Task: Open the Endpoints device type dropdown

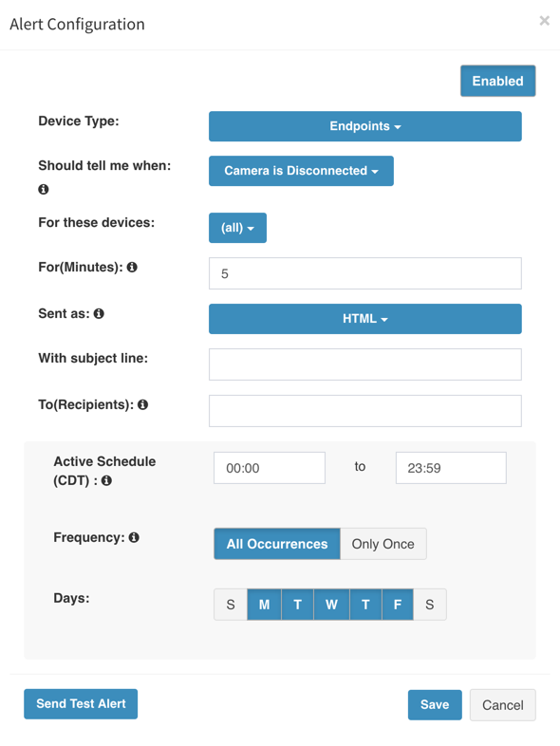Action: [x=364, y=126]
